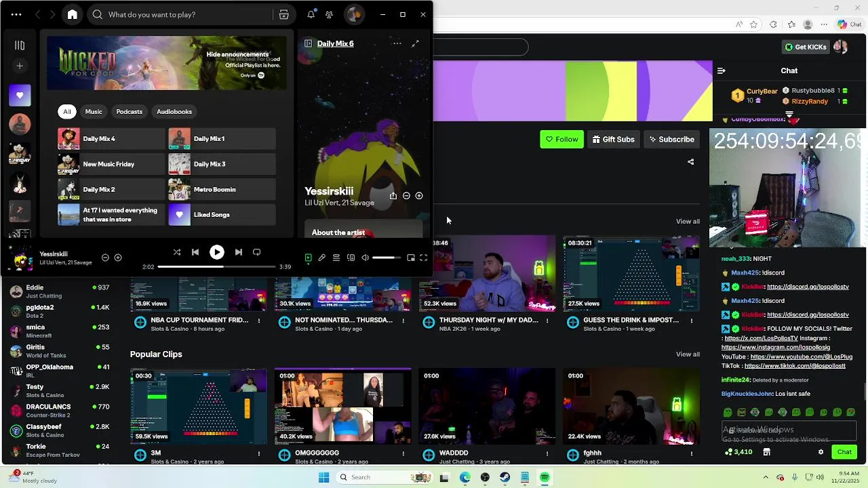
Task: Open Windows Start menu
Action: coord(323,477)
